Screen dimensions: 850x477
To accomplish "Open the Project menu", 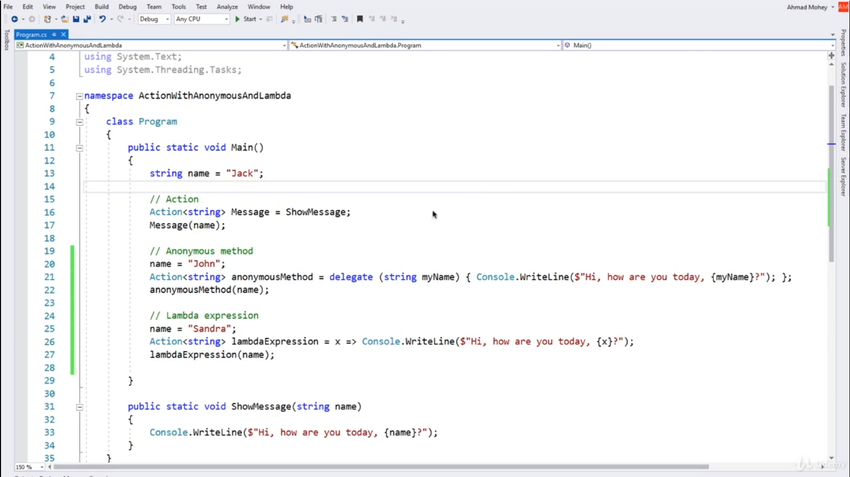I will pyautogui.click(x=75, y=7).
